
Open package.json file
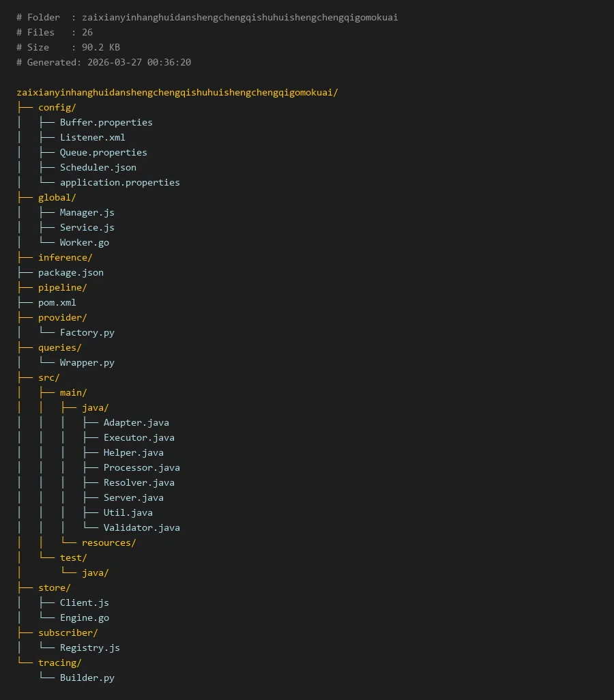click(x=70, y=272)
